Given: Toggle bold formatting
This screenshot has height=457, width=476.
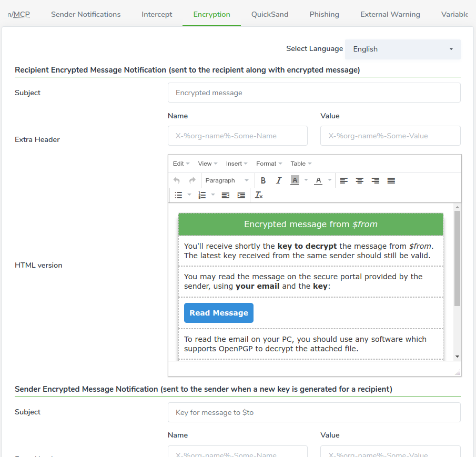Looking at the screenshot, I should click(x=263, y=180).
